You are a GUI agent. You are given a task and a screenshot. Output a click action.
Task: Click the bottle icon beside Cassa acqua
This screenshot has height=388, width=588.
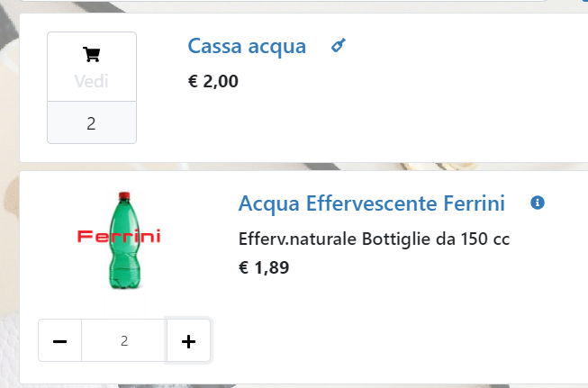338,46
